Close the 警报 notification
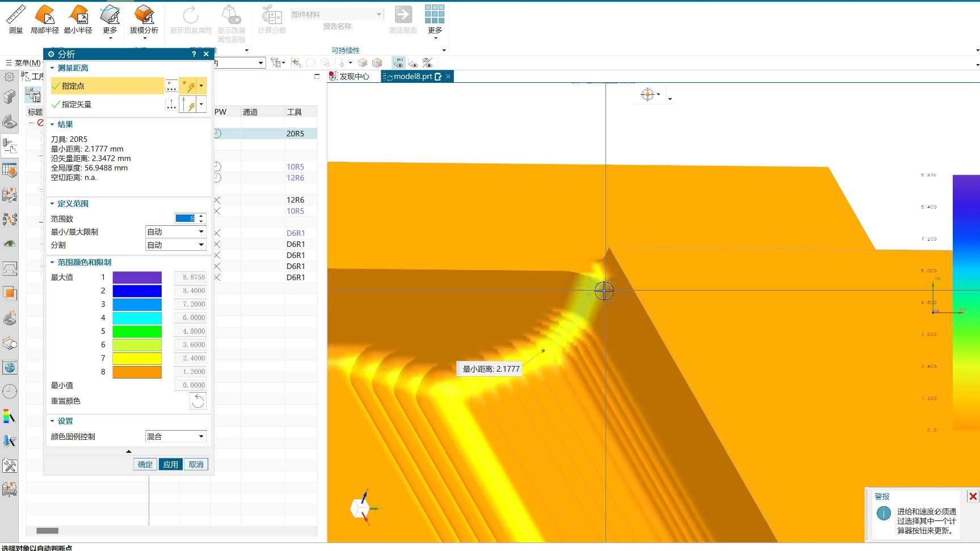The height and width of the screenshot is (551, 980). click(x=973, y=497)
